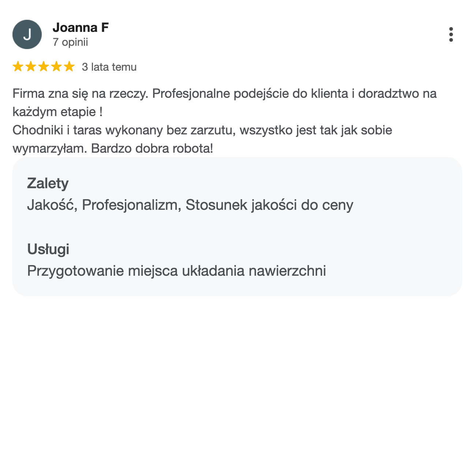
Task: Open the three-dot review options menu
Action: click(451, 34)
